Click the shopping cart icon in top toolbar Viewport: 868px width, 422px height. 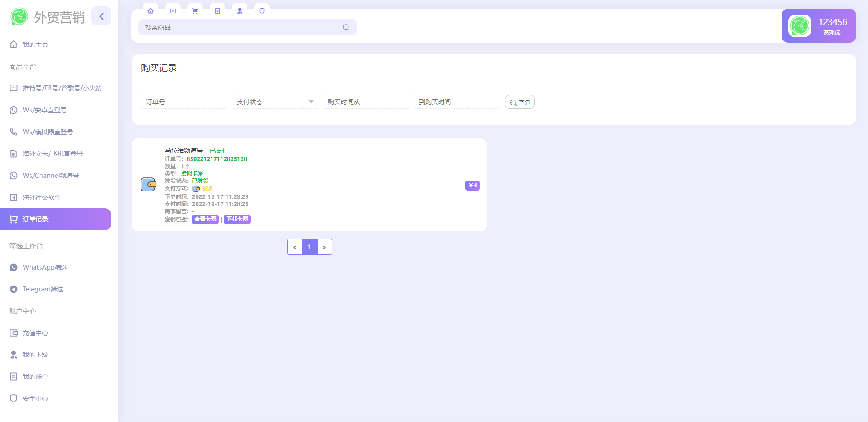click(x=195, y=11)
